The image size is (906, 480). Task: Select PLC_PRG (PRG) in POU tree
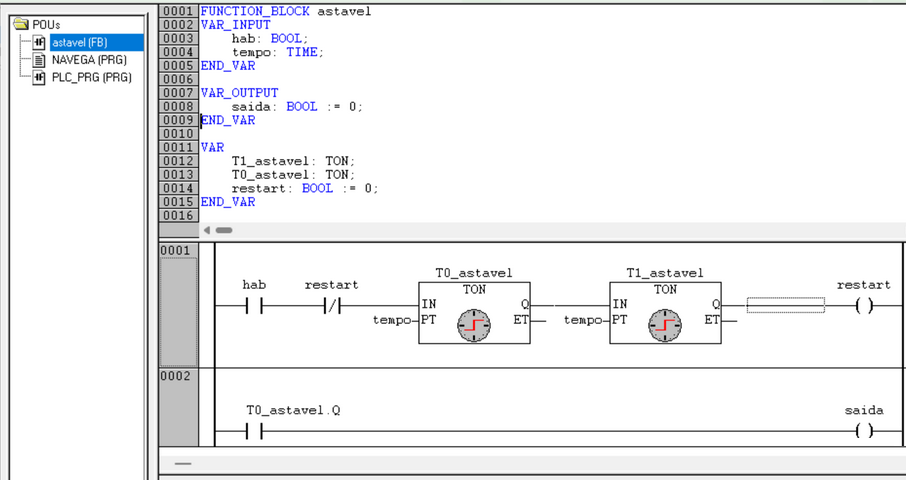point(92,77)
